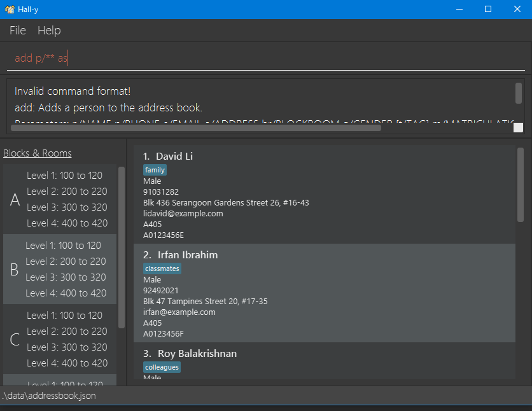Select Block A letter in sidebar
Screen dimensions: 532x411
pos(15,199)
